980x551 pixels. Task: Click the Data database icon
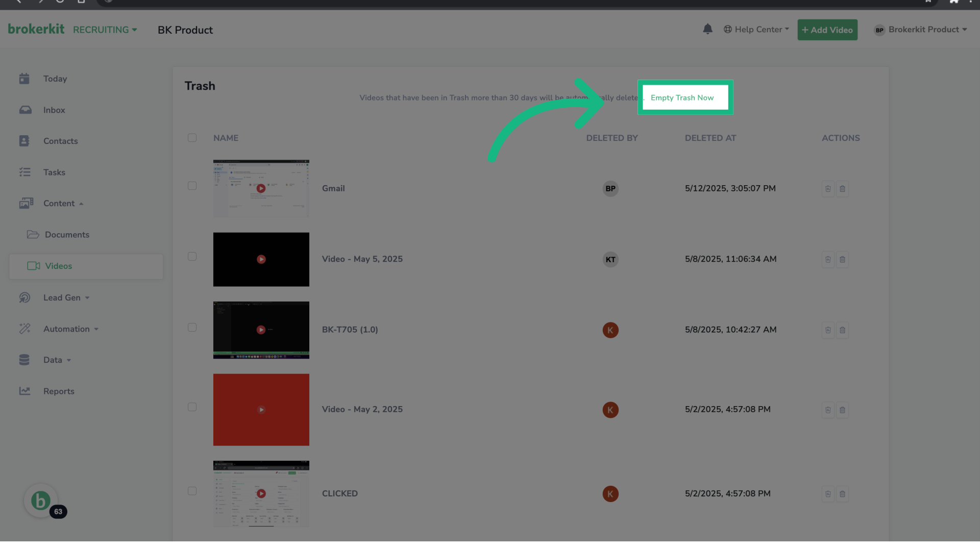[24, 360]
